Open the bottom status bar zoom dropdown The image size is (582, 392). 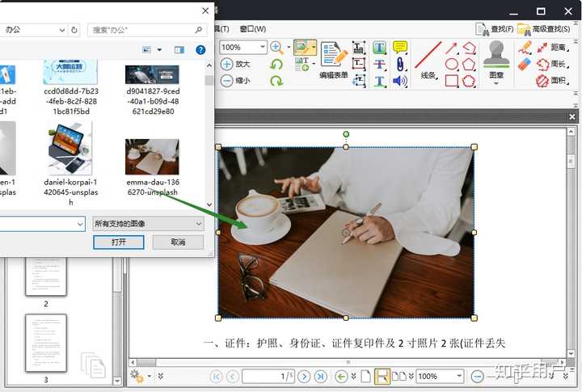(x=459, y=377)
